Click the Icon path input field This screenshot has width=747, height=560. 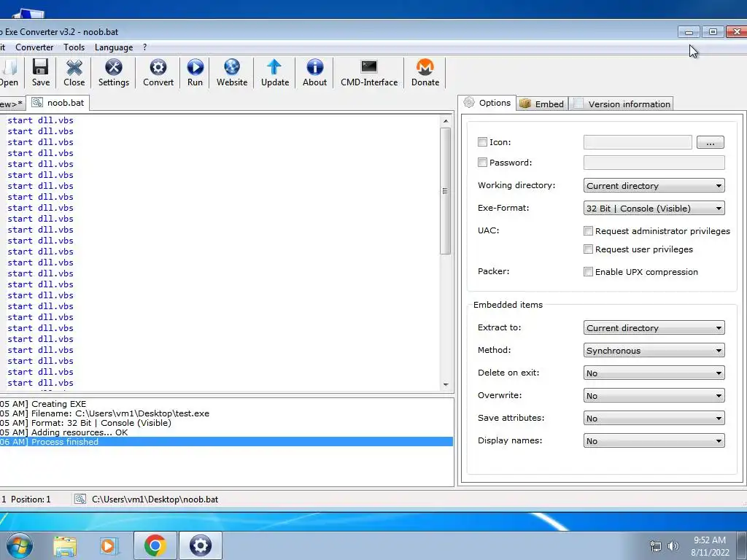coord(638,142)
